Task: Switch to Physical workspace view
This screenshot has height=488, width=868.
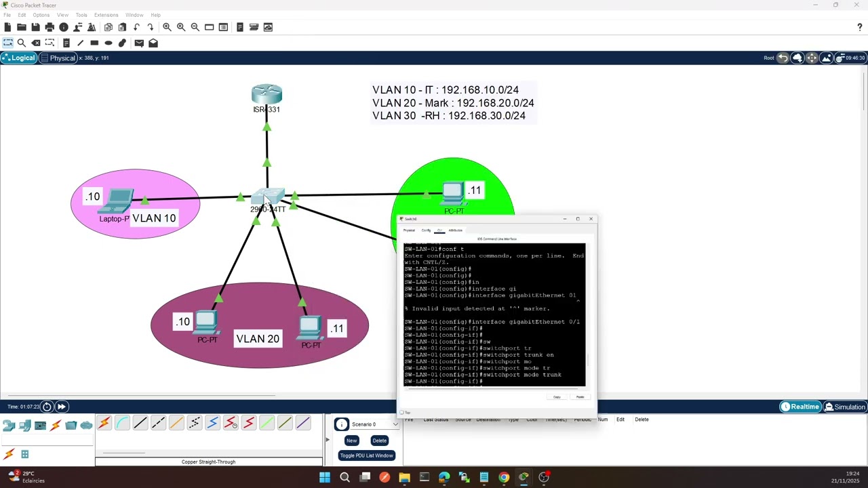Action: (x=58, y=58)
